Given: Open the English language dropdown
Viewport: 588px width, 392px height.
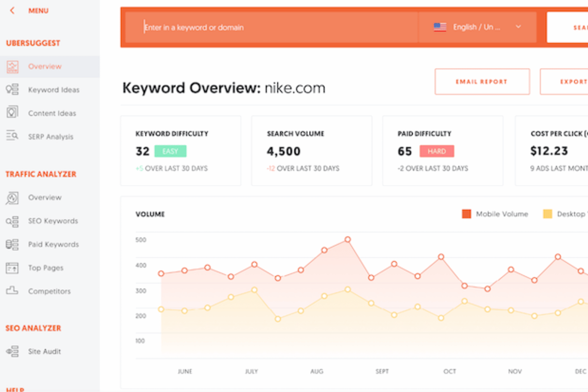Looking at the screenshot, I should coord(477,27).
